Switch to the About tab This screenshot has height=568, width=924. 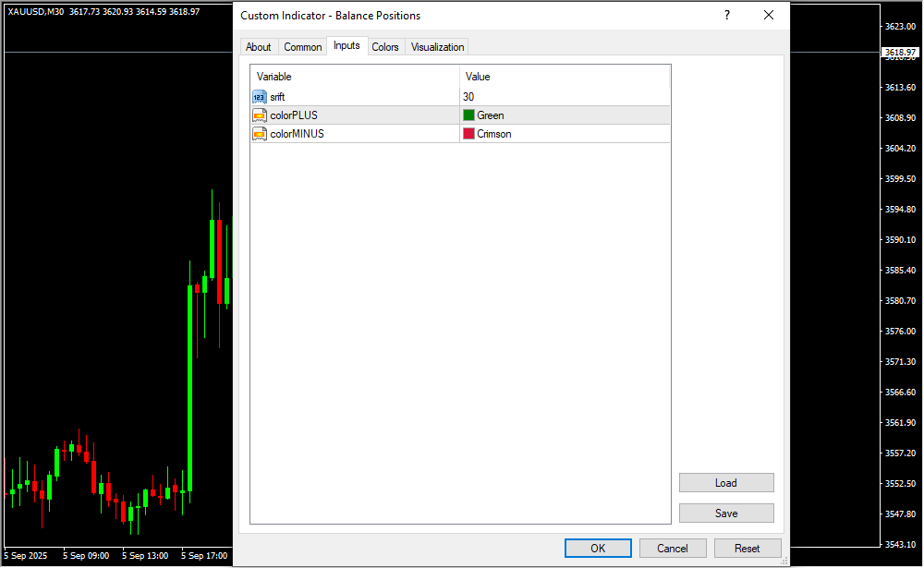pos(259,47)
